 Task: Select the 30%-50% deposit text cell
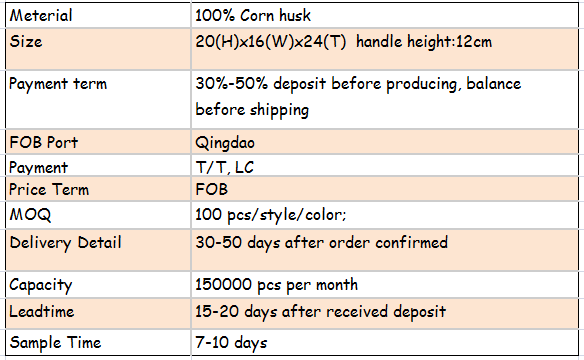click(385, 99)
